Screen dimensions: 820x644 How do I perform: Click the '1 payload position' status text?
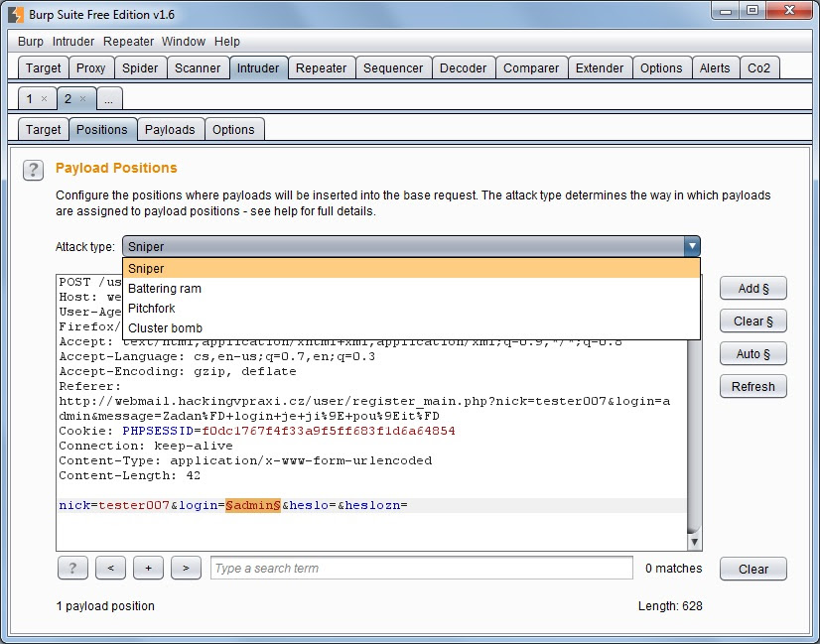point(105,606)
